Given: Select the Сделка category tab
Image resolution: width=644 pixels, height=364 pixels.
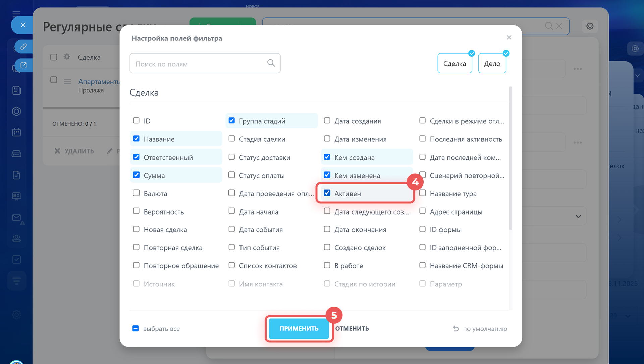Looking at the screenshot, I should pyautogui.click(x=454, y=63).
